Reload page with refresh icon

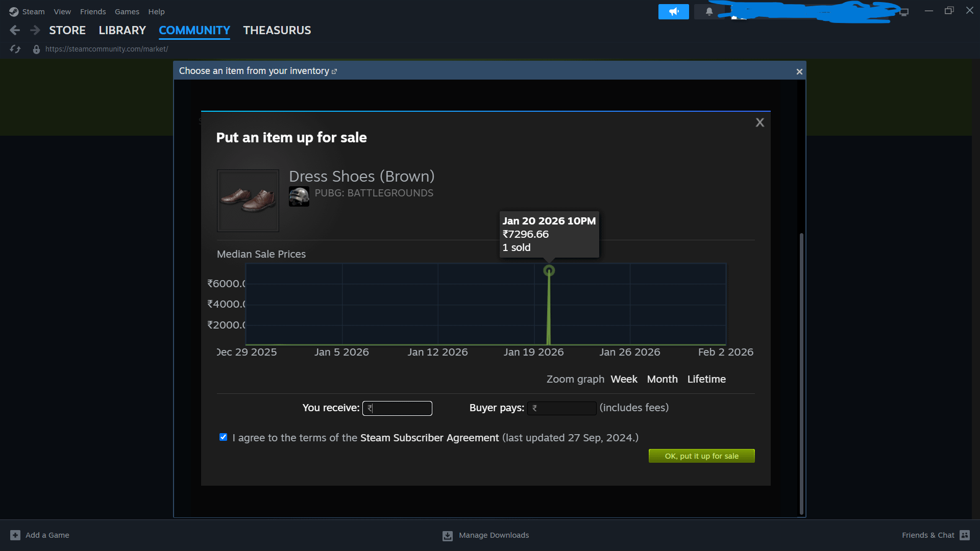click(x=15, y=49)
